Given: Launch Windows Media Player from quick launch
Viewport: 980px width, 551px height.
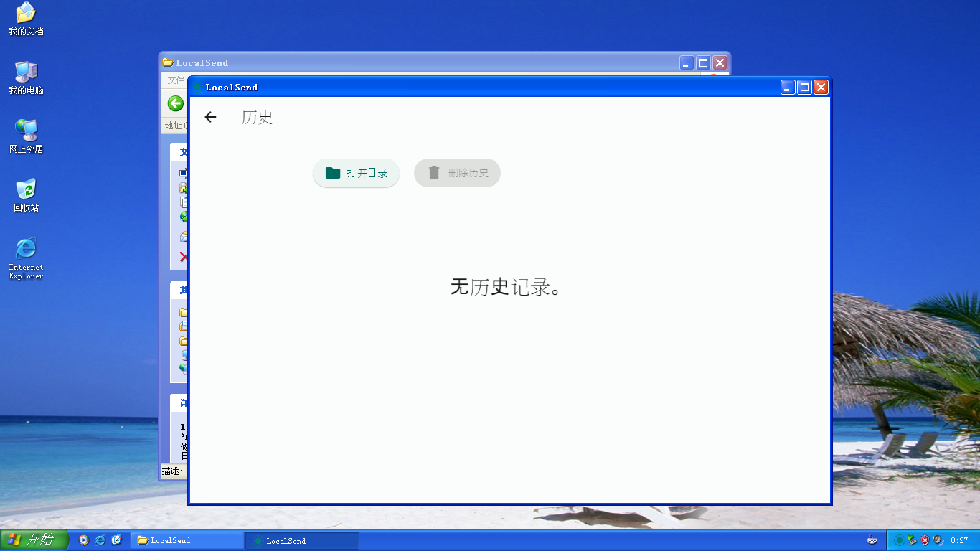Looking at the screenshot, I should 84,540.
